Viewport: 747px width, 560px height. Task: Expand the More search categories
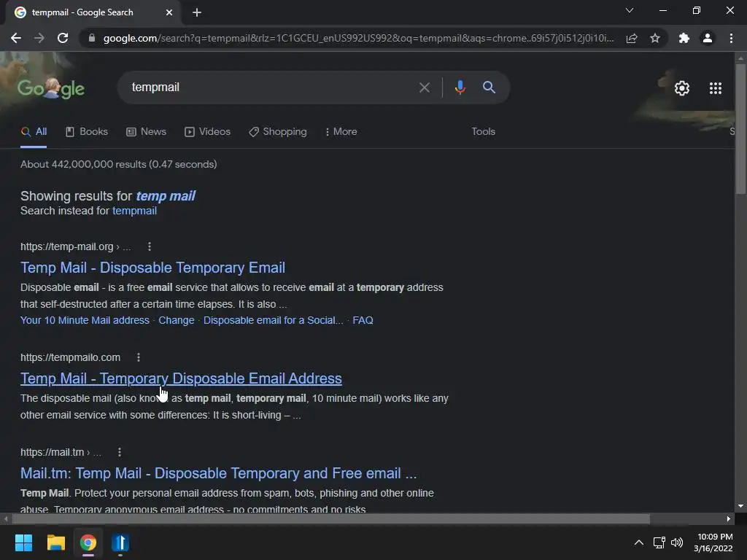pyautogui.click(x=341, y=131)
